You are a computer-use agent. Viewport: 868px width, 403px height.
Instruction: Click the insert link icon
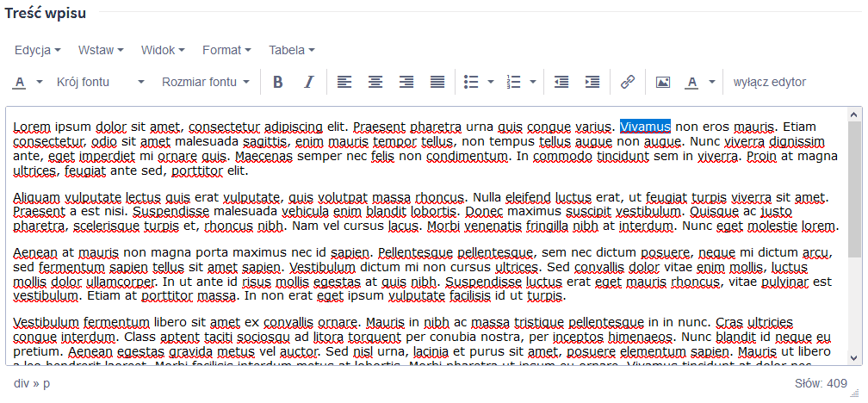(628, 83)
